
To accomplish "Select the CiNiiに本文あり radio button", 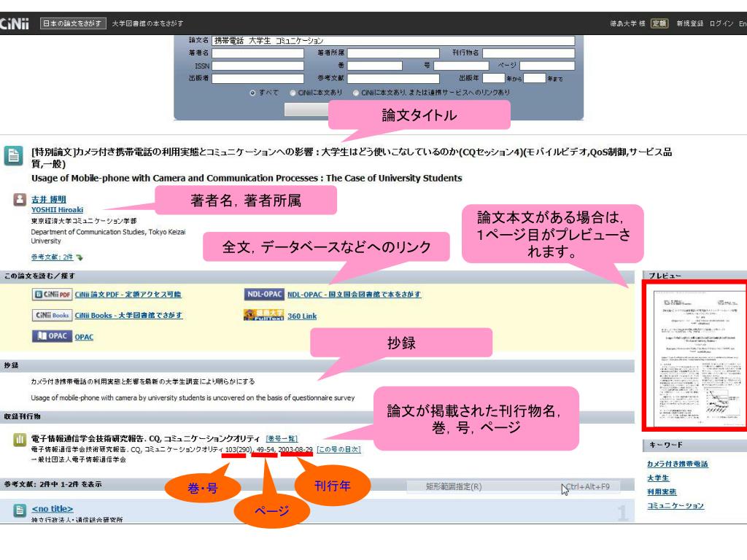I will pos(293,93).
